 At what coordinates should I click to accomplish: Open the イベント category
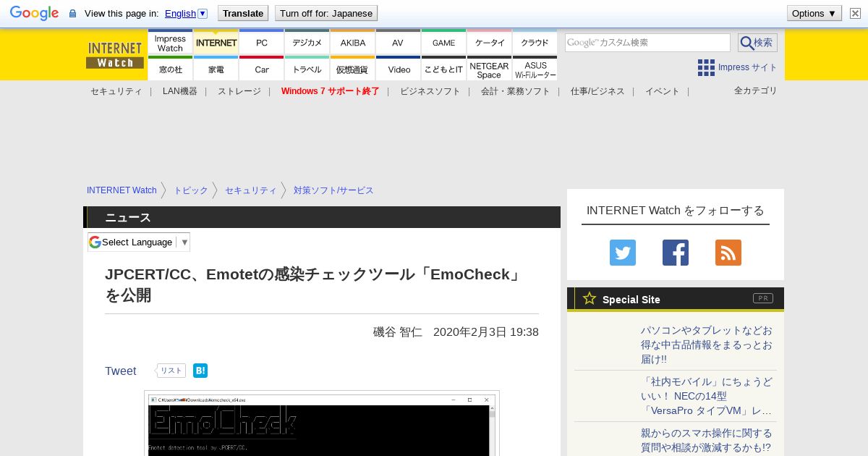(663, 91)
